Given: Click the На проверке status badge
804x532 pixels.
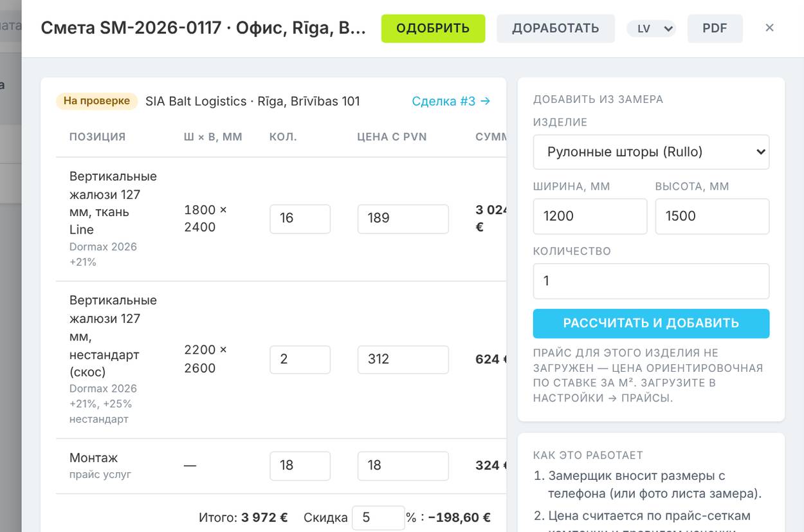Looking at the screenshot, I should click(96, 101).
